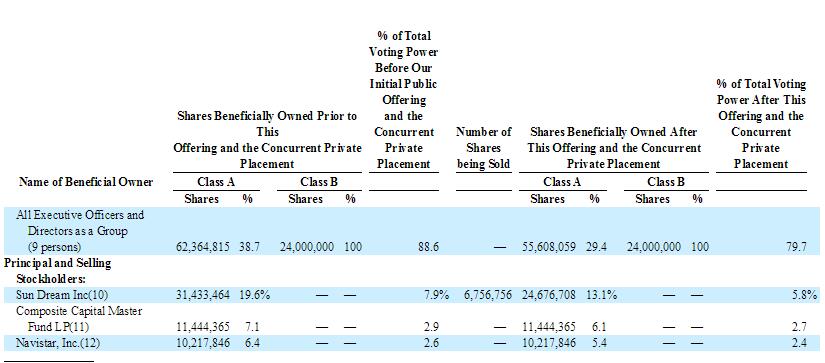The width and height of the screenshot is (825, 363).
Task: Select the 19.6% cell
Action: (x=255, y=295)
